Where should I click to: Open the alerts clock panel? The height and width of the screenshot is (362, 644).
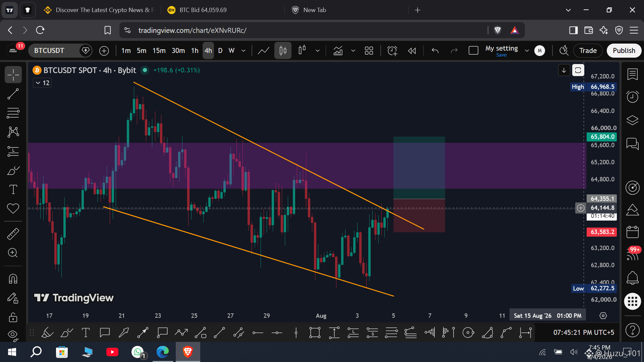(x=633, y=97)
